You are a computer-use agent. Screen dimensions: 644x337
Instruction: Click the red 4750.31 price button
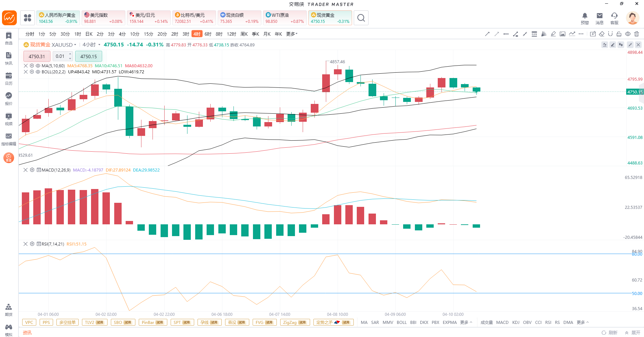(x=37, y=57)
